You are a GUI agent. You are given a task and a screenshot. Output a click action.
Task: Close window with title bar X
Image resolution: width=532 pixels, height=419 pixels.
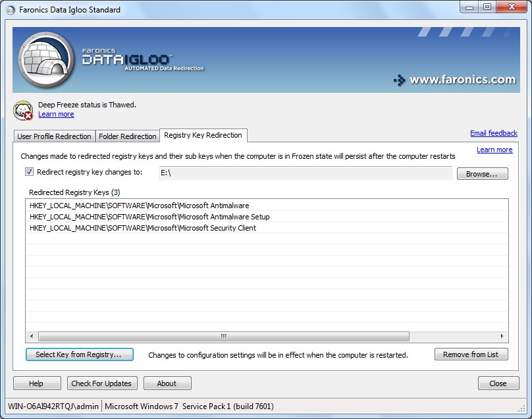pyautogui.click(x=512, y=7)
